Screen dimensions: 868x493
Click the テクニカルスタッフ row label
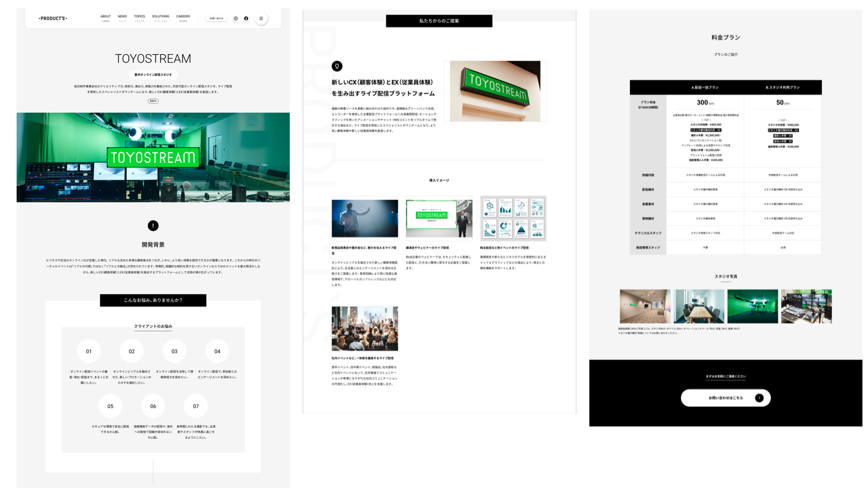pos(648,233)
